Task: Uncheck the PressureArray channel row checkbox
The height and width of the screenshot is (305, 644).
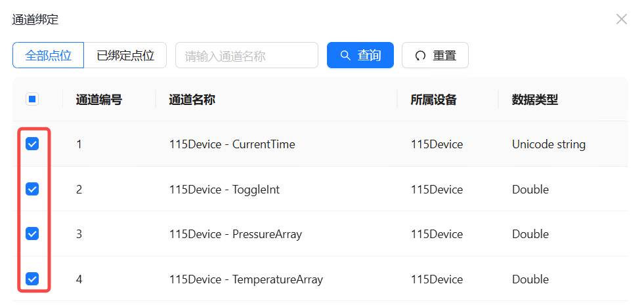Action: coord(32,234)
